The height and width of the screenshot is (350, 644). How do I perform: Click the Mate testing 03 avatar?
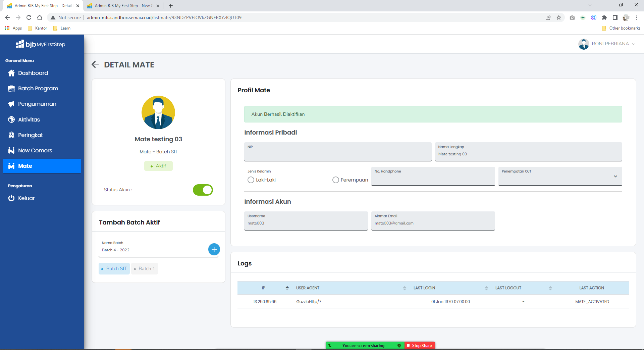click(158, 112)
